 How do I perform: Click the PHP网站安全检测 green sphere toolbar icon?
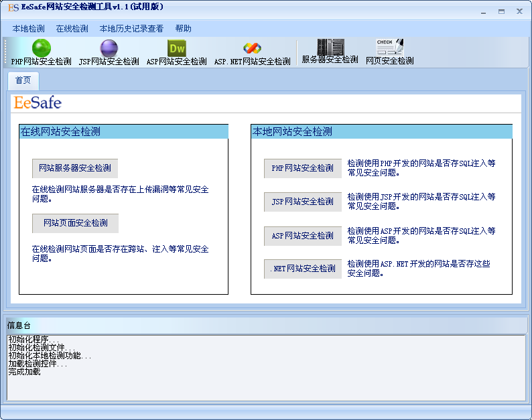[42, 48]
